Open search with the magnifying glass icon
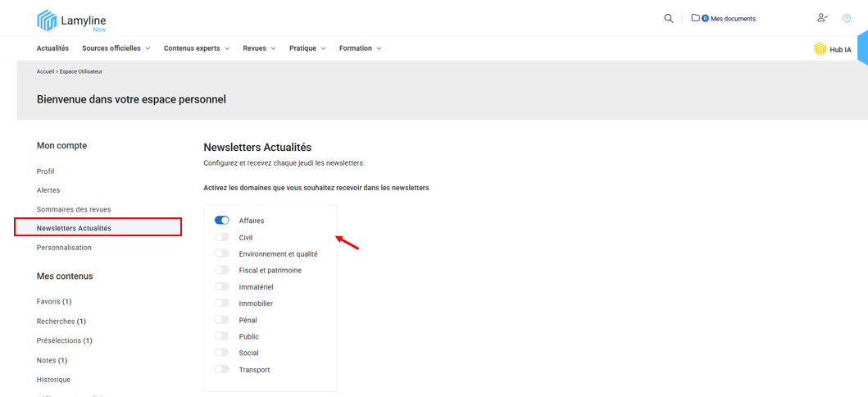The width and height of the screenshot is (868, 397). (x=669, y=18)
